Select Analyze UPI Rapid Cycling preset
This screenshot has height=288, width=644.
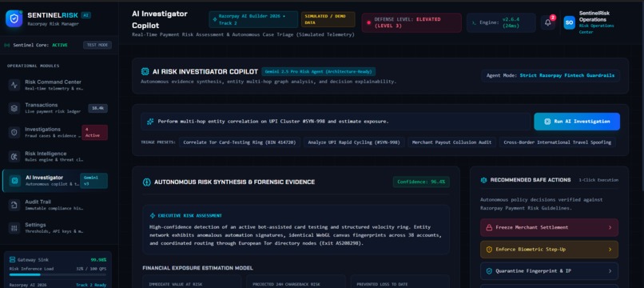(354, 142)
